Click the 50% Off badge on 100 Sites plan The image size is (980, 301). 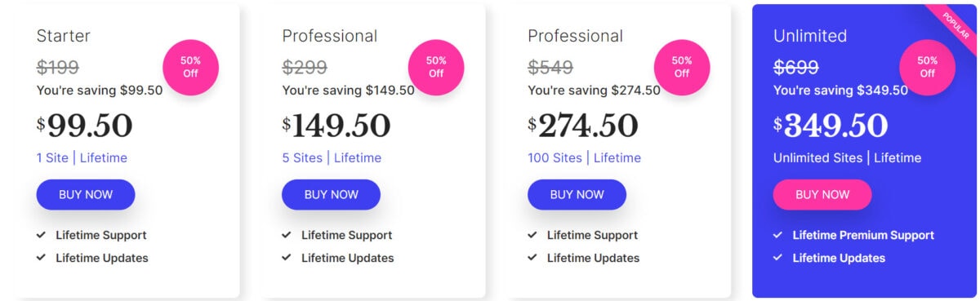(682, 67)
